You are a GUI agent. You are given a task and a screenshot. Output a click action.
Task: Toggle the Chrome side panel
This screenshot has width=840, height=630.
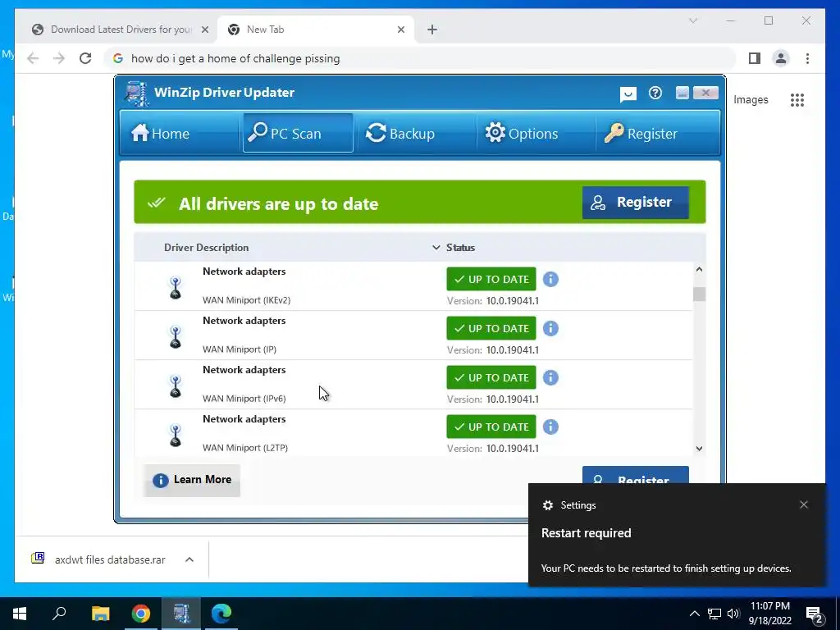(x=755, y=58)
